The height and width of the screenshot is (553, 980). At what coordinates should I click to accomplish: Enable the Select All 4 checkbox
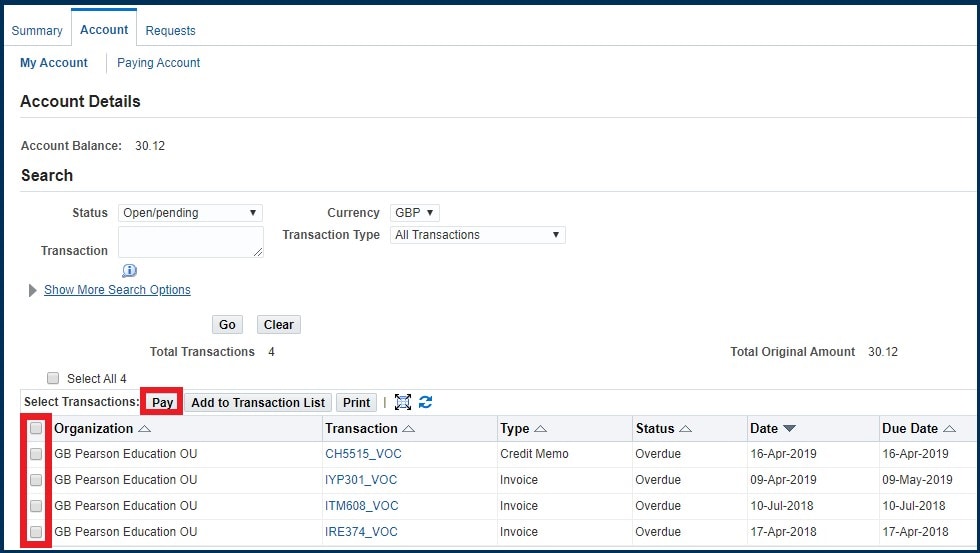pyautogui.click(x=53, y=378)
